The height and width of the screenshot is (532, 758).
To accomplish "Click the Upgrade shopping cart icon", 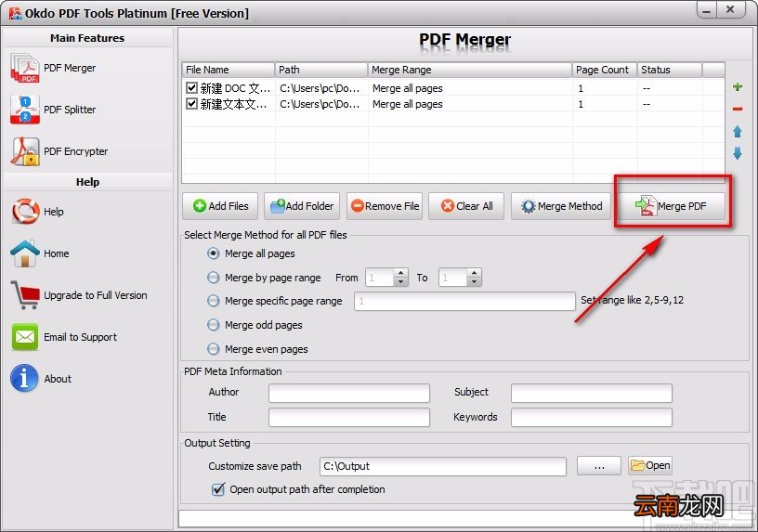I will (x=25, y=294).
